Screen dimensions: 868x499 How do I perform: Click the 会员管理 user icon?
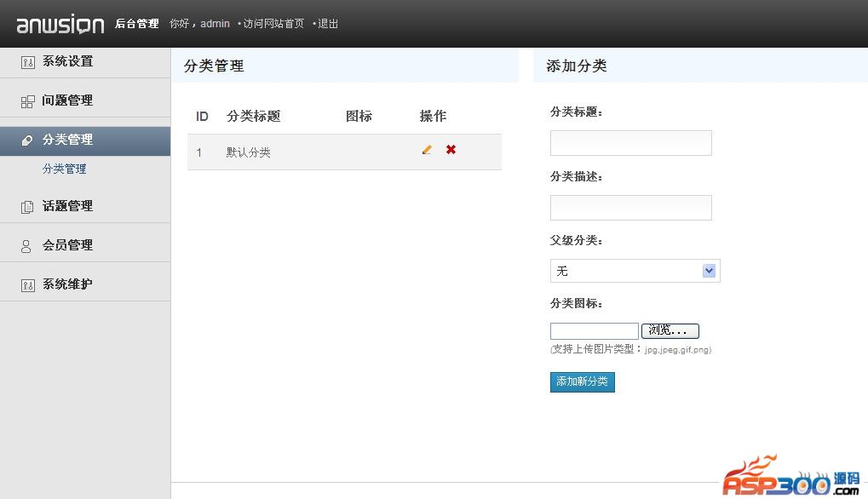26,246
